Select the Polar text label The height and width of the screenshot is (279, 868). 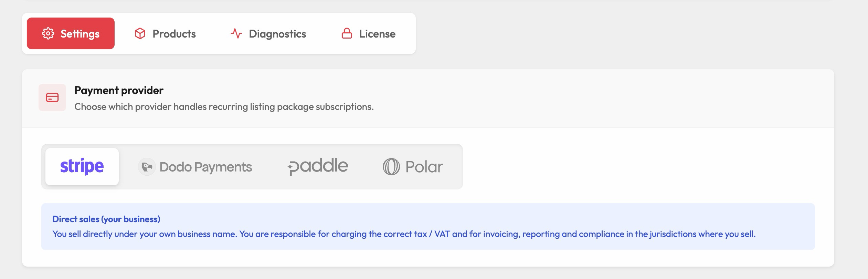424,167
